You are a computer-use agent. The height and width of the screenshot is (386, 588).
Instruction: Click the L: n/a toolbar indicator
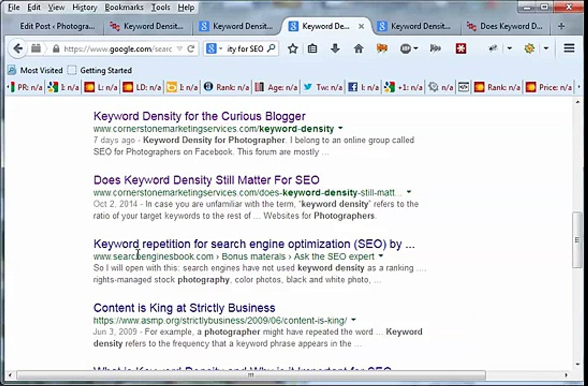(x=101, y=87)
